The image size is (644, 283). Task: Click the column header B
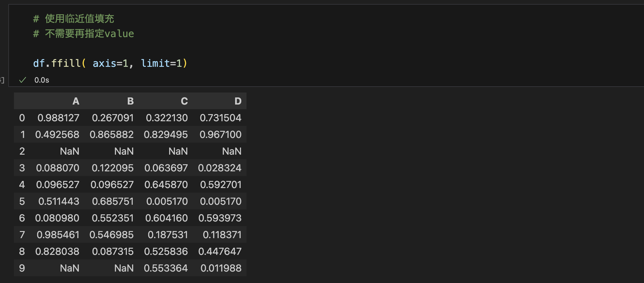click(x=130, y=101)
